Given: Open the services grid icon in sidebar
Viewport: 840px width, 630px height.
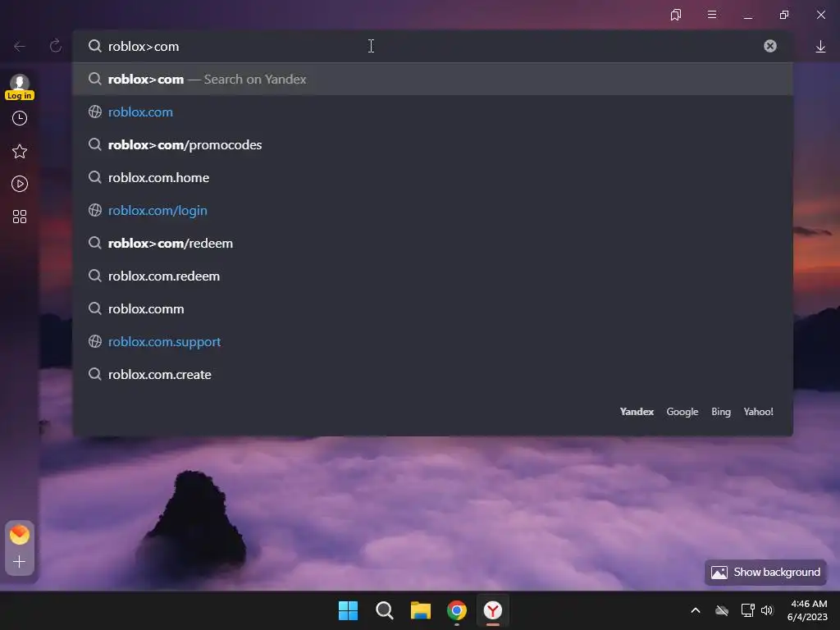Looking at the screenshot, I should click(20, 217).
